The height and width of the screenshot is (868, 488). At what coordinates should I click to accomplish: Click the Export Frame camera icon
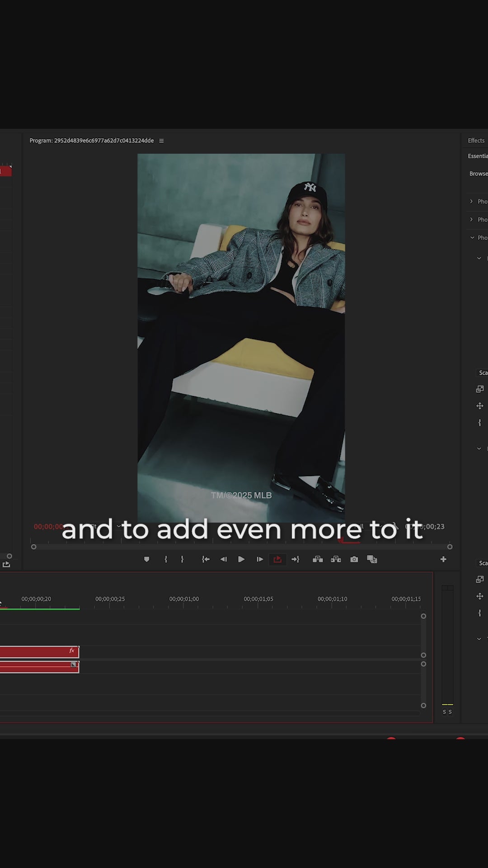354,559
